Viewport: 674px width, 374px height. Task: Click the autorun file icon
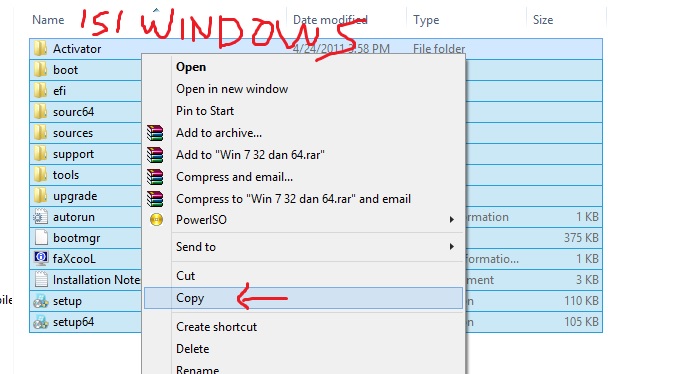coord(40,217)
